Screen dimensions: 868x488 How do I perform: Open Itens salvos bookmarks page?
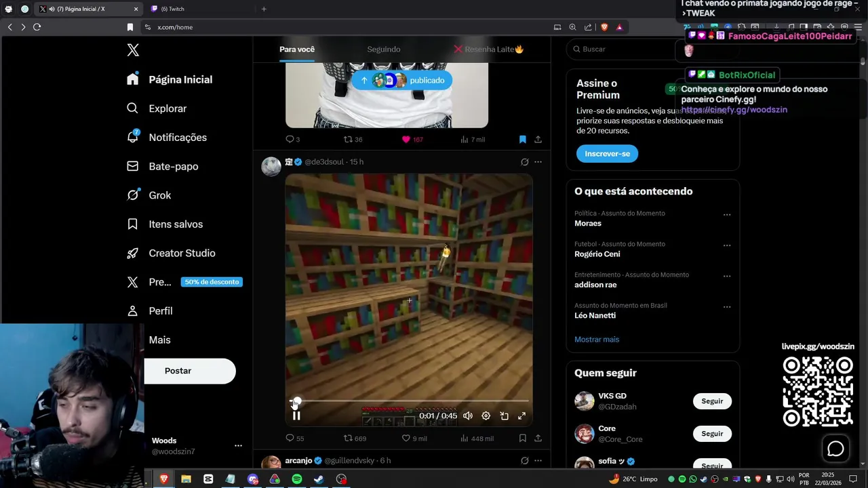click(165, 224)
